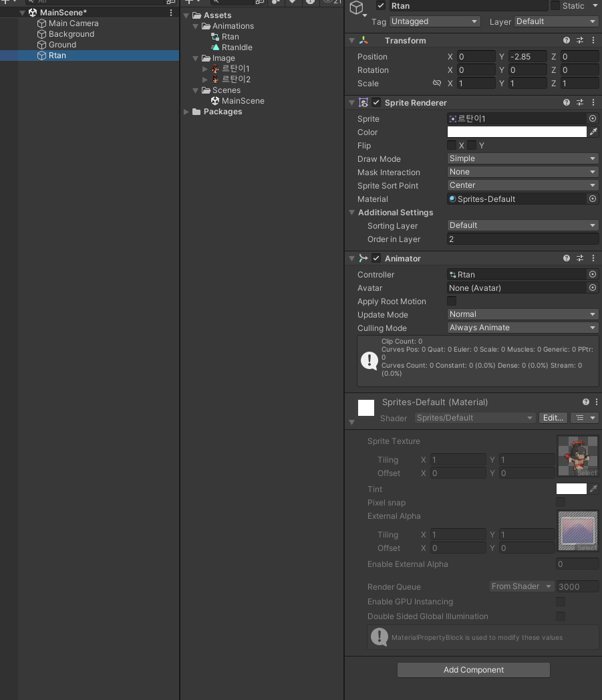
Task: Click the Order in Layer field
Action: click(522, 239)
